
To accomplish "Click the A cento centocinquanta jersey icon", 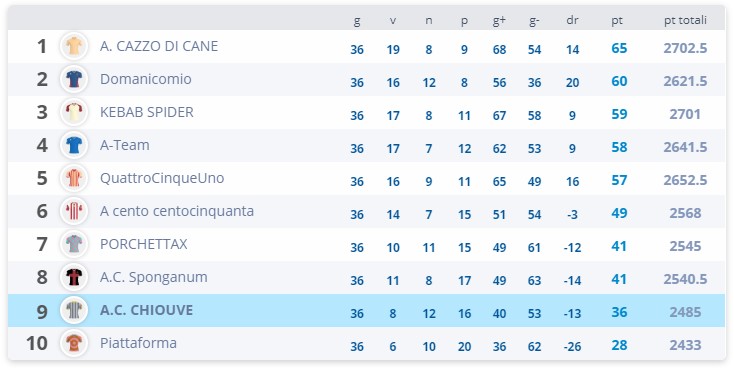I will pyautogui.click(x=74, y=211).
